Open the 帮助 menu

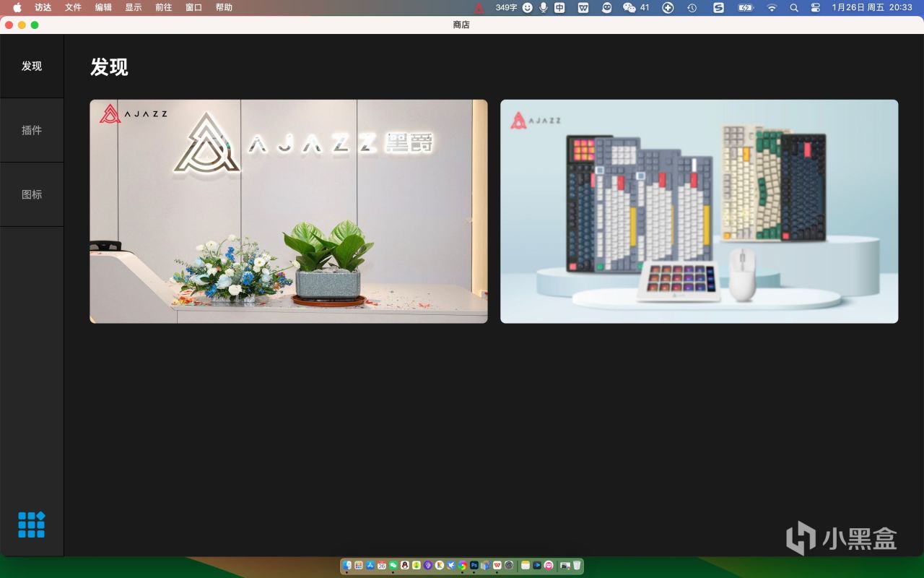[224, 7]
